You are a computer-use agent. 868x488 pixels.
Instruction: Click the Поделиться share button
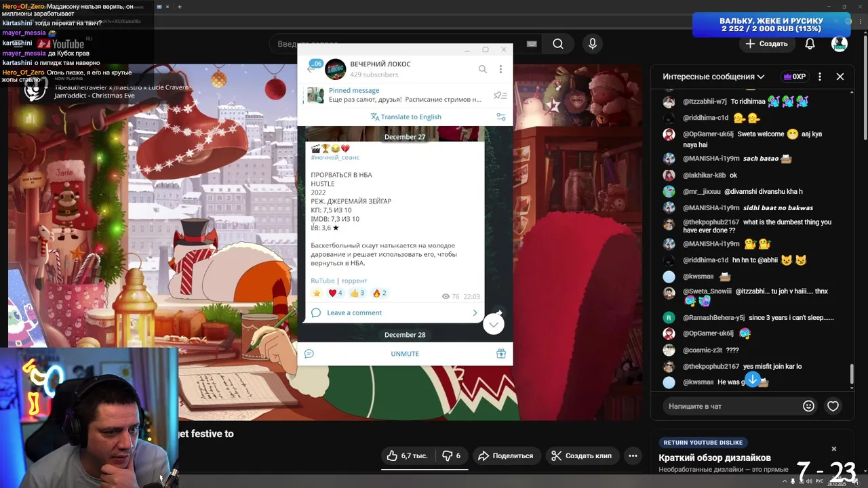point(506,455)
